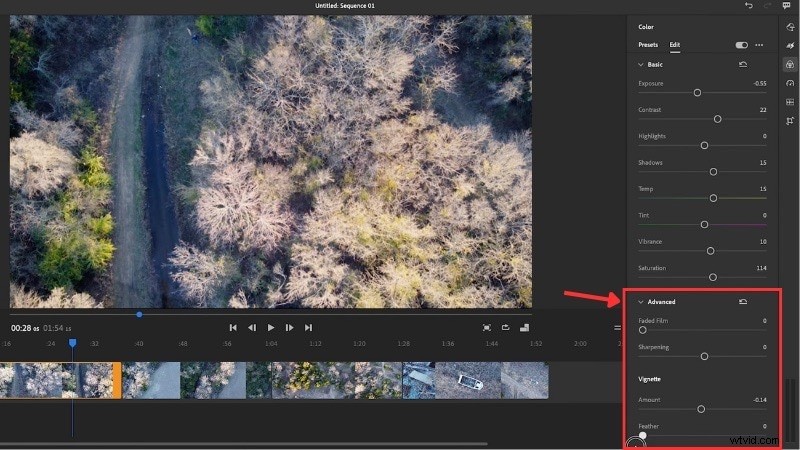Viewport: 800px width, 450px height.
Task: Click the Vignette Amount slider handle
Action: (x=701, y=409)
